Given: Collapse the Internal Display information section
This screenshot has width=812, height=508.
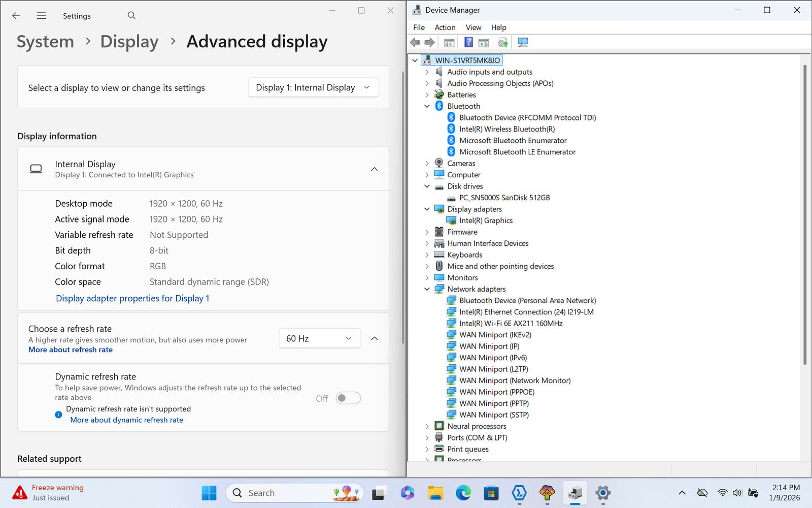Looking at the screenshot, I should (x=374, y=169).
